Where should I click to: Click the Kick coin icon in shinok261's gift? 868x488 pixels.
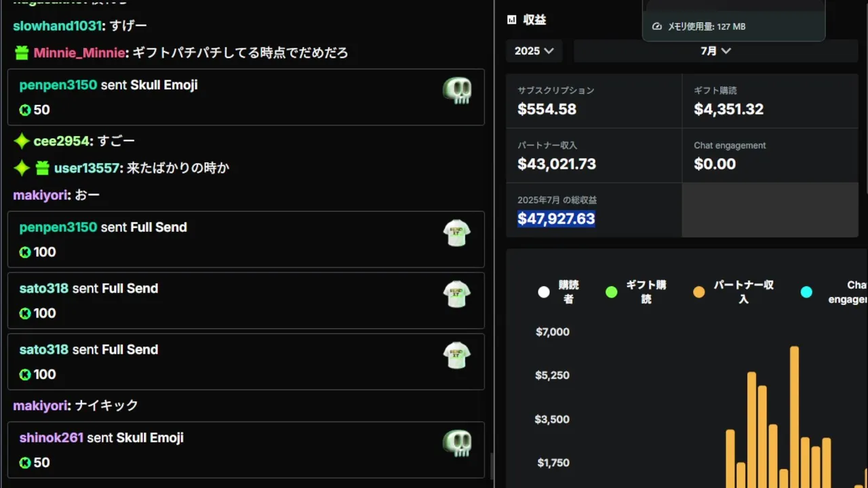[25, 463]
